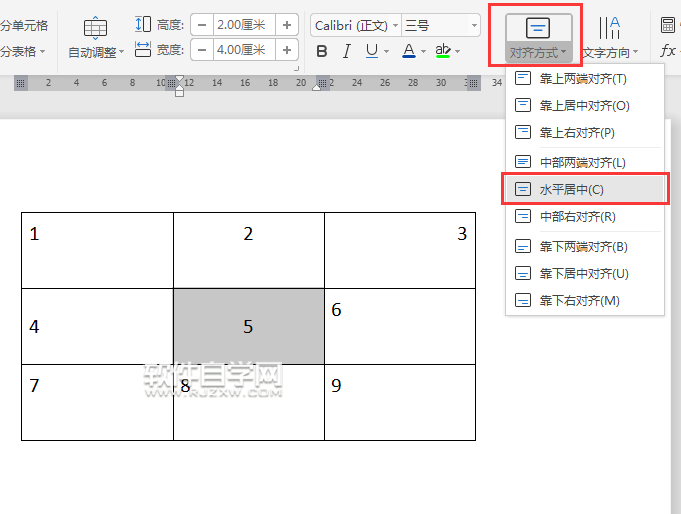Click table cell containing 2
The height and width of the screenshot is (514, 681).
pos(249,250)
